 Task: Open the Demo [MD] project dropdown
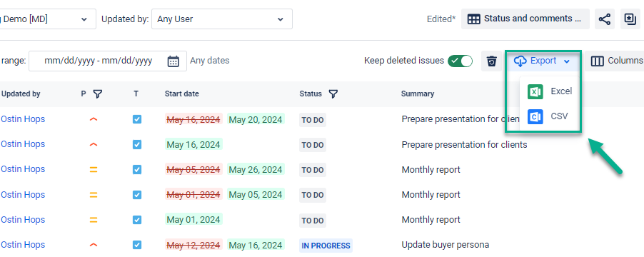(47, 19)
